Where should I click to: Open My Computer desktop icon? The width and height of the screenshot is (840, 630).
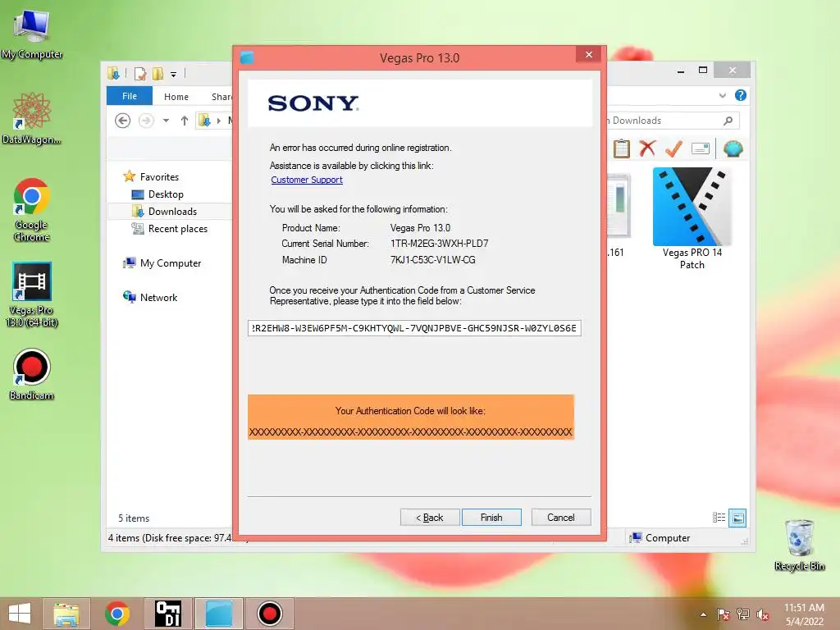(x=32, y=33)
